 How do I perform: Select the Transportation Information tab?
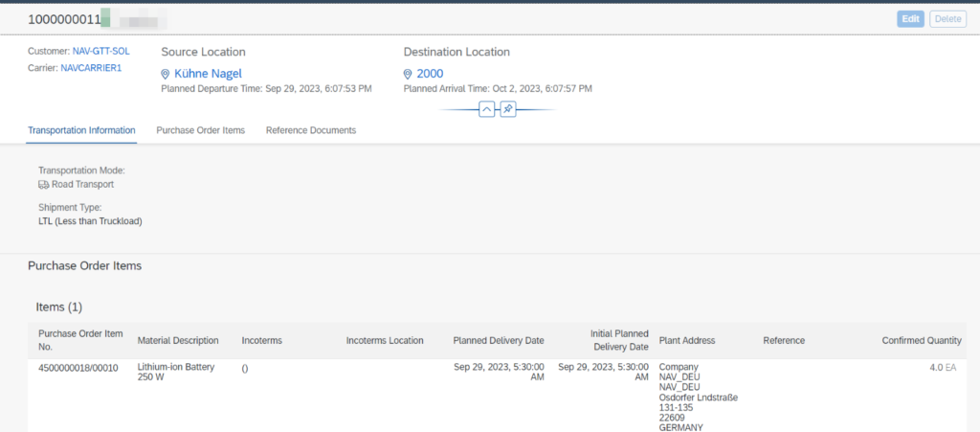pyautogui.click(x=81, y=130)
